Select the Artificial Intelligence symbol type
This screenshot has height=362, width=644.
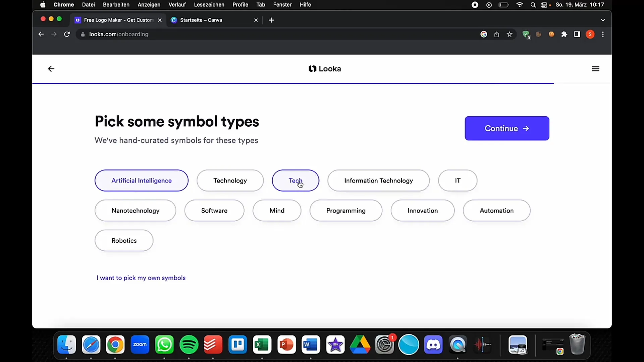tap(141, 180)
